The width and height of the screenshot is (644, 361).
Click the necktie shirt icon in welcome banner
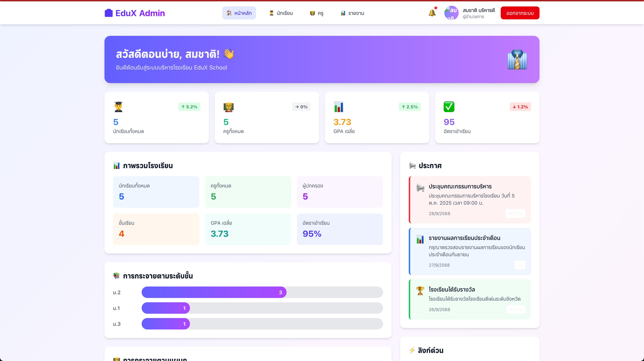pyautogui.click(x=517, y=60)
